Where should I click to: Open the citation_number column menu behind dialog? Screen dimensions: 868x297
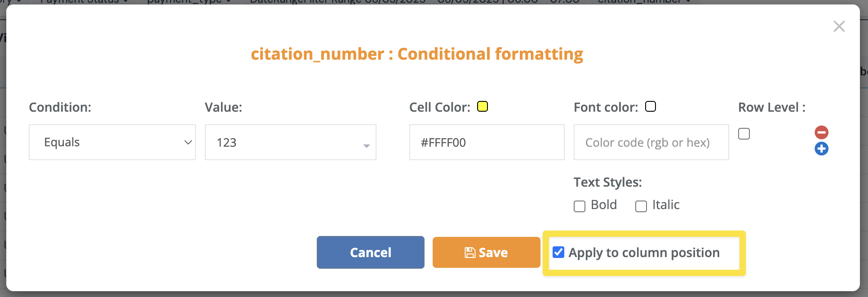[643, 2]
